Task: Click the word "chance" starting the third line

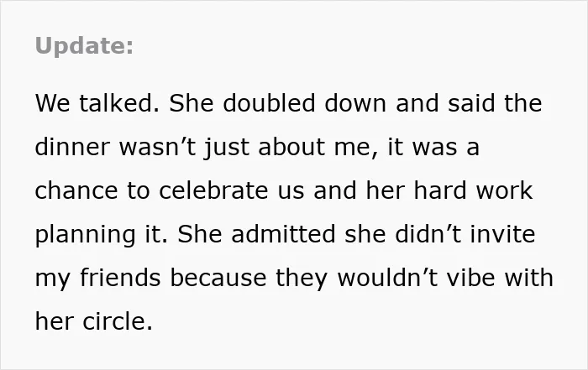Action: (76, 190)
